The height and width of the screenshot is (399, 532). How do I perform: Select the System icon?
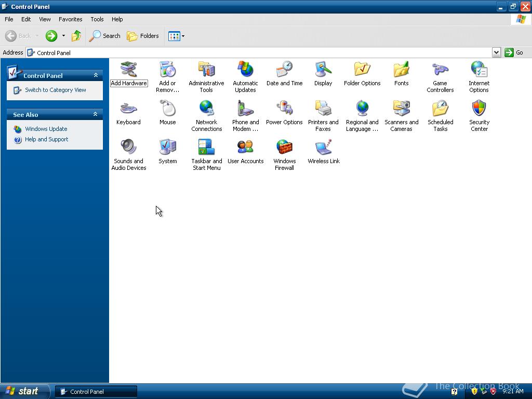[x=168, y=152]
